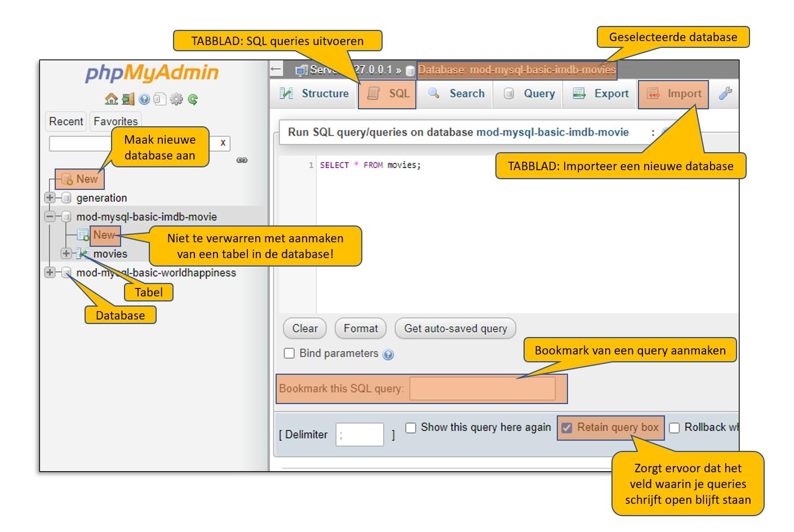Select generation in the database tree
The width and height of the screenshot is (794, 532).
(101, 198)
